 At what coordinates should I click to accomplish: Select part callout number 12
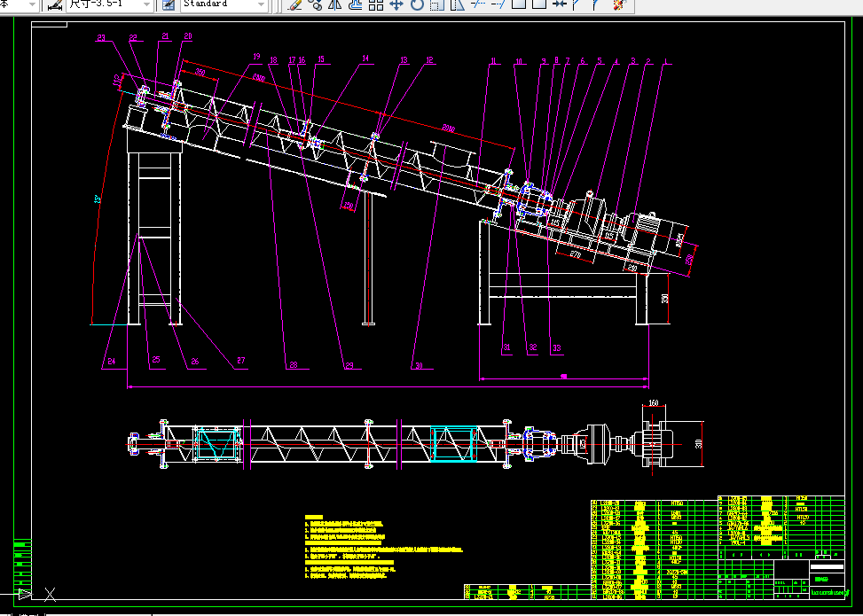[429, 60]
